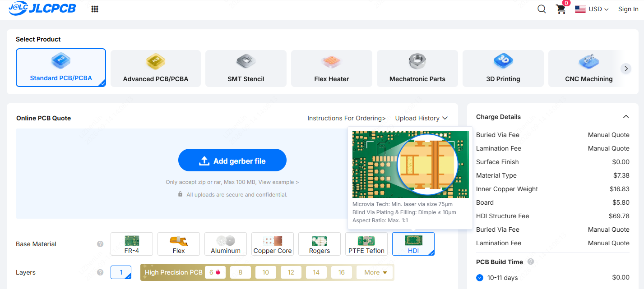Click the CNC Machining icon

click(589, 61)
